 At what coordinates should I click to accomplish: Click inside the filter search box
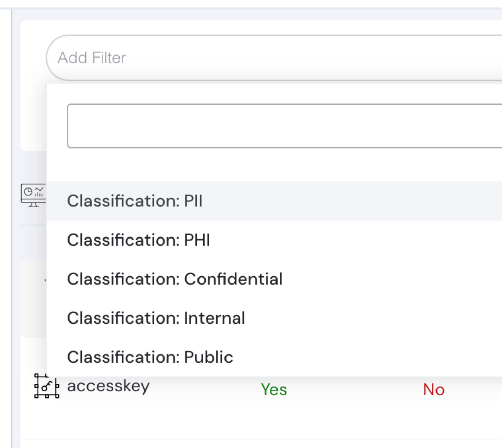pyautogui.click(x=236, y=126)
